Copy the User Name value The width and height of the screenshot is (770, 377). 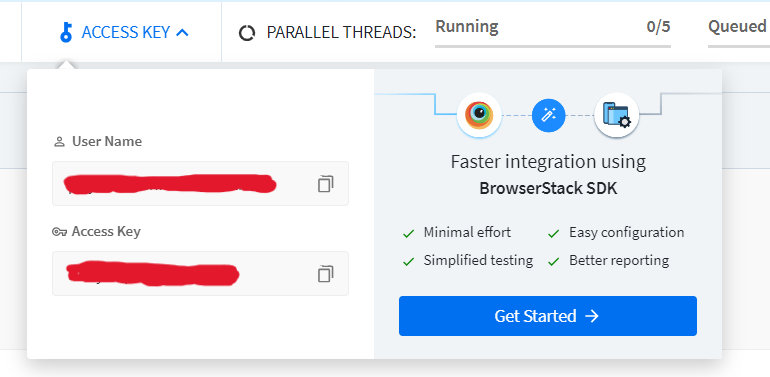click(x=325, y=184)
